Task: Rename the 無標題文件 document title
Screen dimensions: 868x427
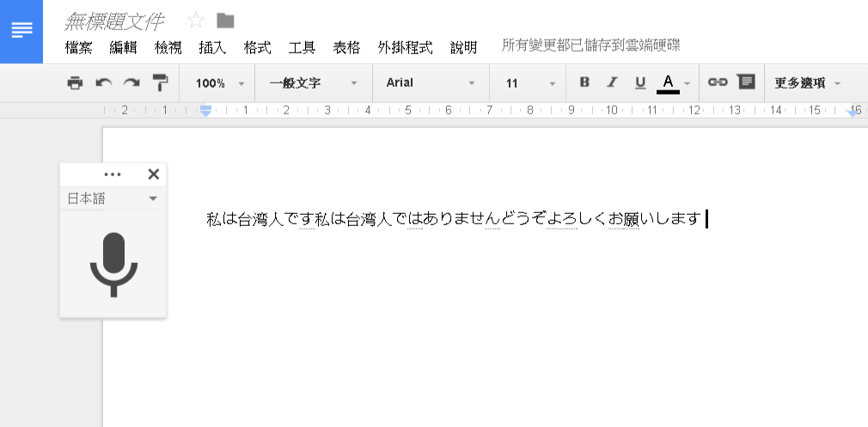Action: pyautogui.click(x=114, y=21)
